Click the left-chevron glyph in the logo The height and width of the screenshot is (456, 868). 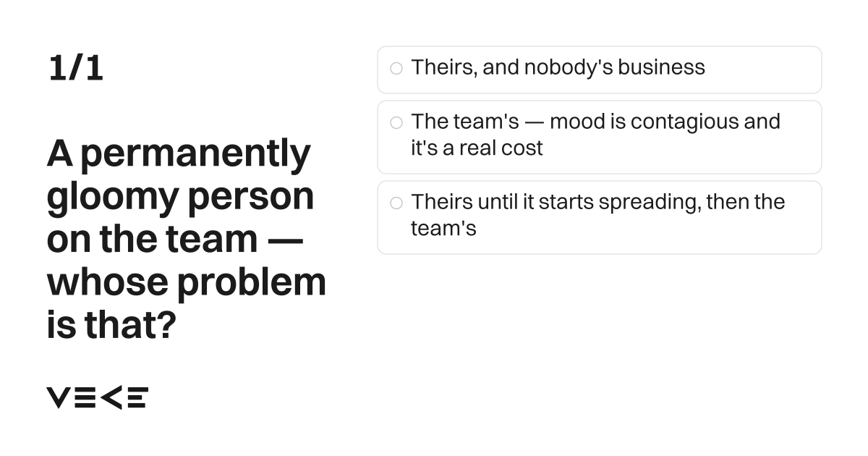111,397
